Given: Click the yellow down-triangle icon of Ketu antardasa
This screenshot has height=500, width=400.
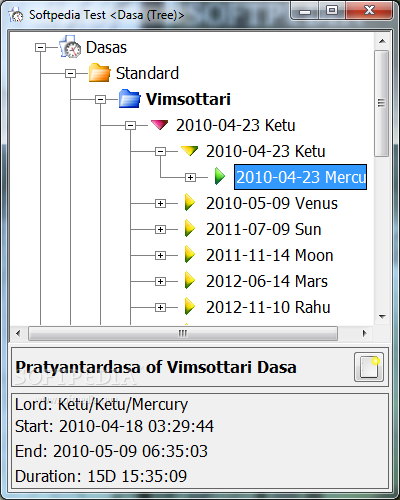Looking at the screenshot, I should pyautogui.click(x=189, y=151).
